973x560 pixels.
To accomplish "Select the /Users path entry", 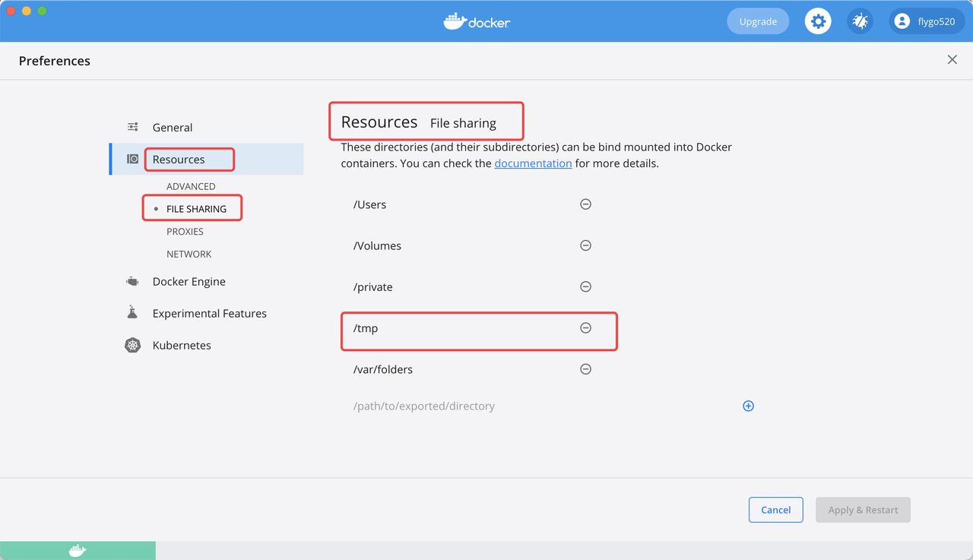I will pyautogui.click(x=370, y=204).
